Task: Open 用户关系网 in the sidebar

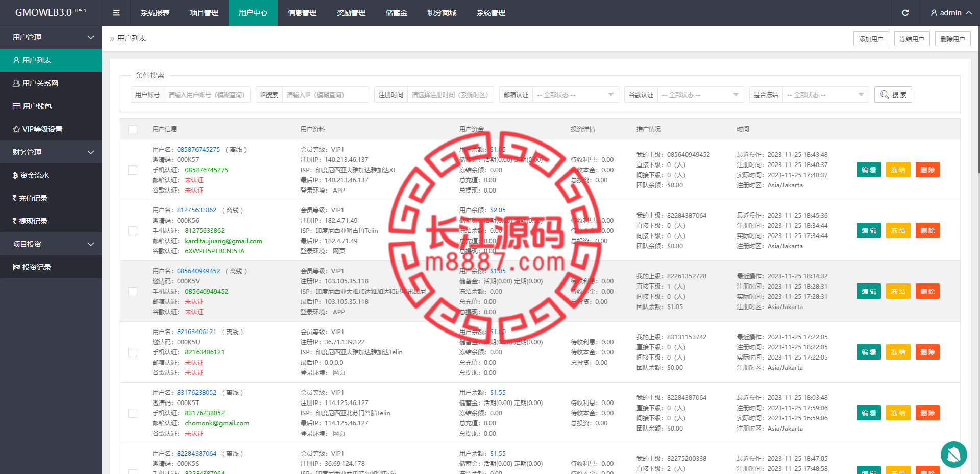Action: pyautogui.click(x=51, y=83)
